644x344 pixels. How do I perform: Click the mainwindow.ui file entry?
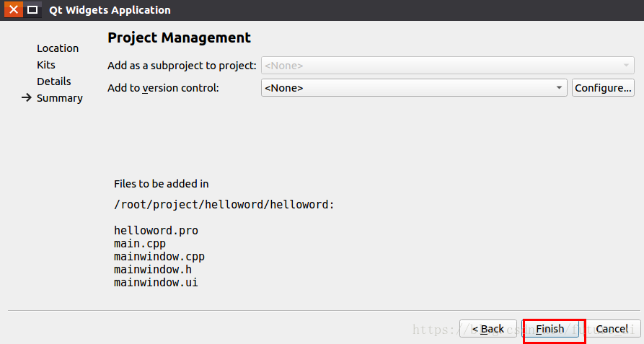tap(156, 283)
